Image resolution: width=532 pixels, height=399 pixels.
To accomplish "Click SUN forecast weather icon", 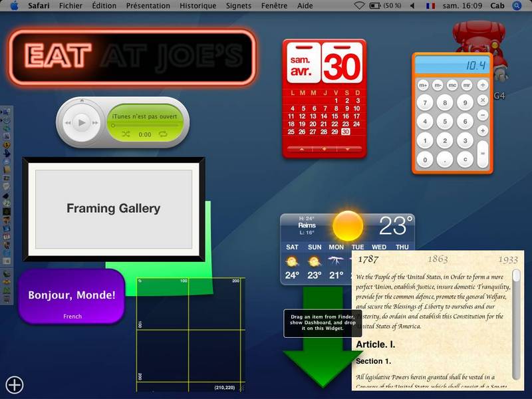I will coord(314,261).
